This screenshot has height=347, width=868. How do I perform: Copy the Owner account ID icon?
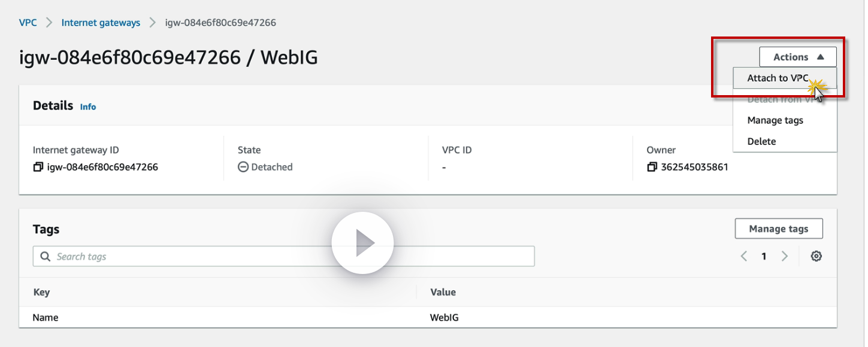(652, 168)
